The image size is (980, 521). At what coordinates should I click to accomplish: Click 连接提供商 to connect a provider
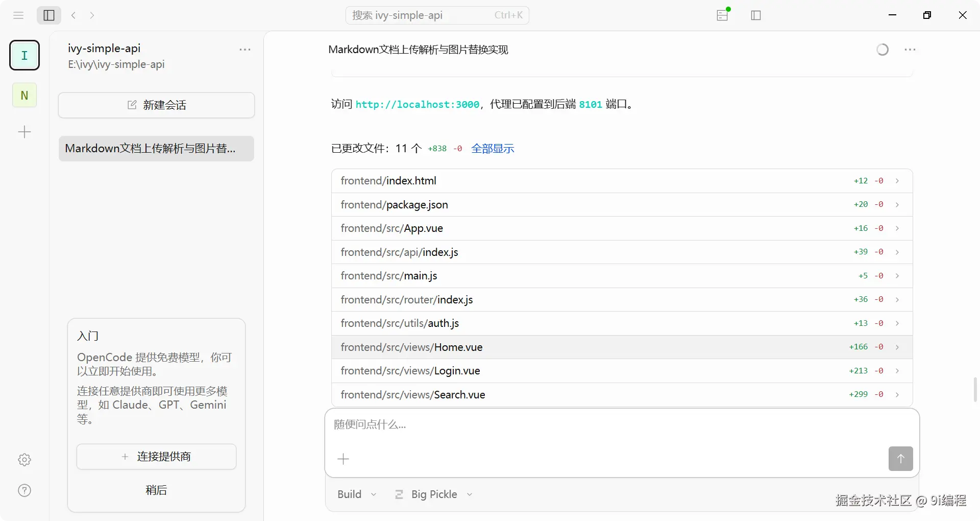tap(156, 457)
